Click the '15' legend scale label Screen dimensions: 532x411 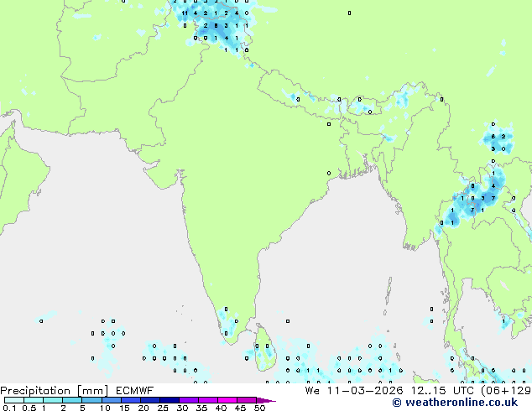click(124, 408)
